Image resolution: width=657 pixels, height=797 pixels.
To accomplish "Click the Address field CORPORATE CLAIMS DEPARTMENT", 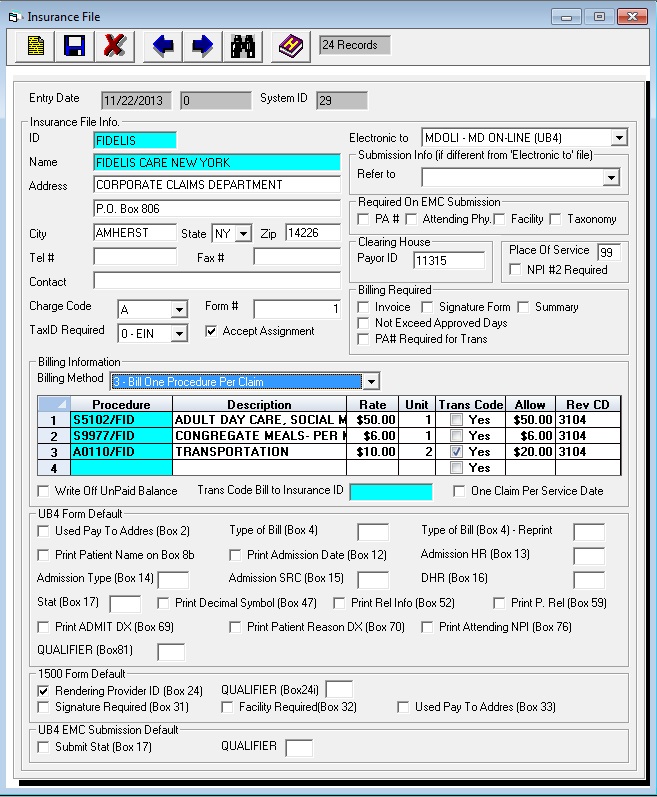I will [217, 185].
